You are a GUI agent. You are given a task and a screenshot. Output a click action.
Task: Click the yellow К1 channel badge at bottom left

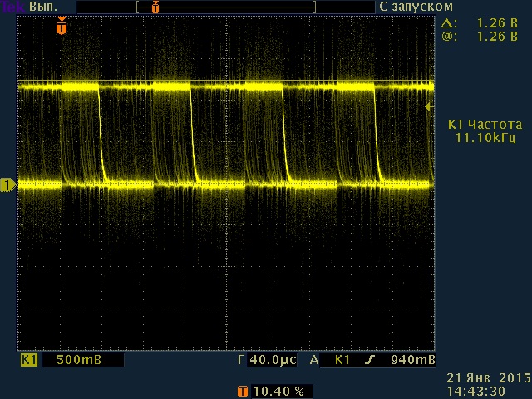[x=29, y=361]
